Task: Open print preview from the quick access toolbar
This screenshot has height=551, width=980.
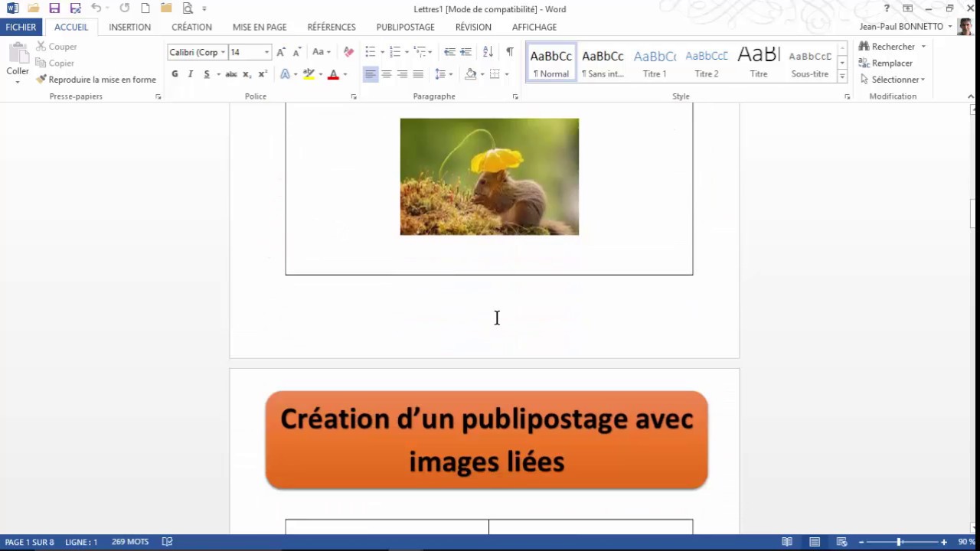Action: (188, 8)
